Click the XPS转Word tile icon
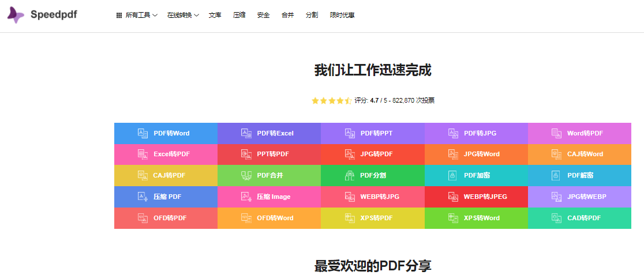Screen dimensions: 644x279 click(453, 218)
